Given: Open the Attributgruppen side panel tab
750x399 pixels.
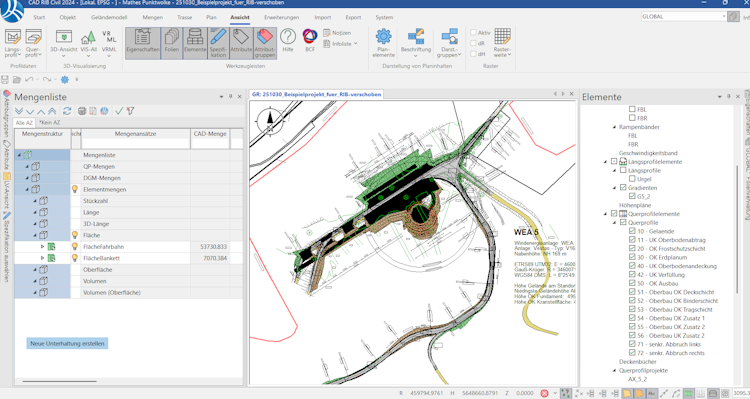Looking at the screenshot, I should pyautogui.click(x=6, y=113).
